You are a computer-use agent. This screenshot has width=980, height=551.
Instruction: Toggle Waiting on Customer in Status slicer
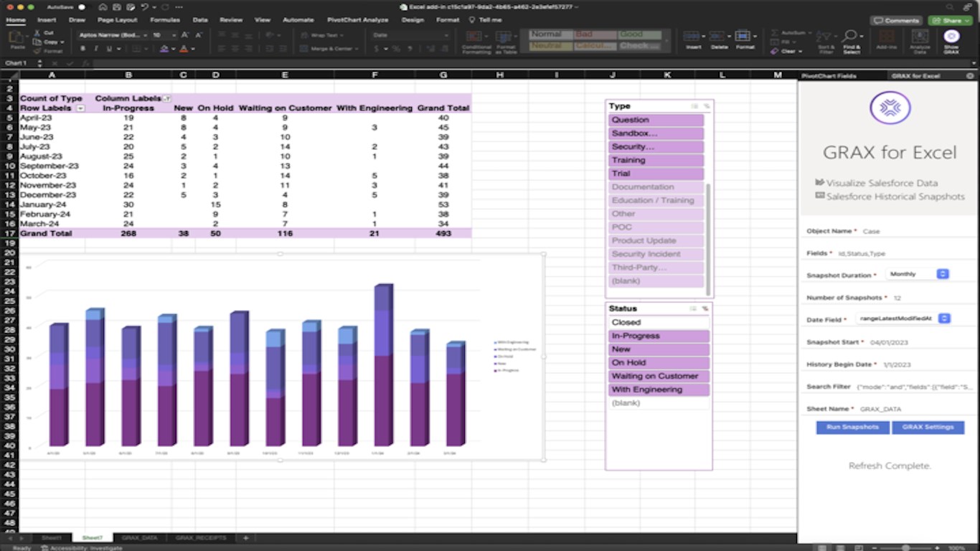pyautogui.click(x=659, y=376)
